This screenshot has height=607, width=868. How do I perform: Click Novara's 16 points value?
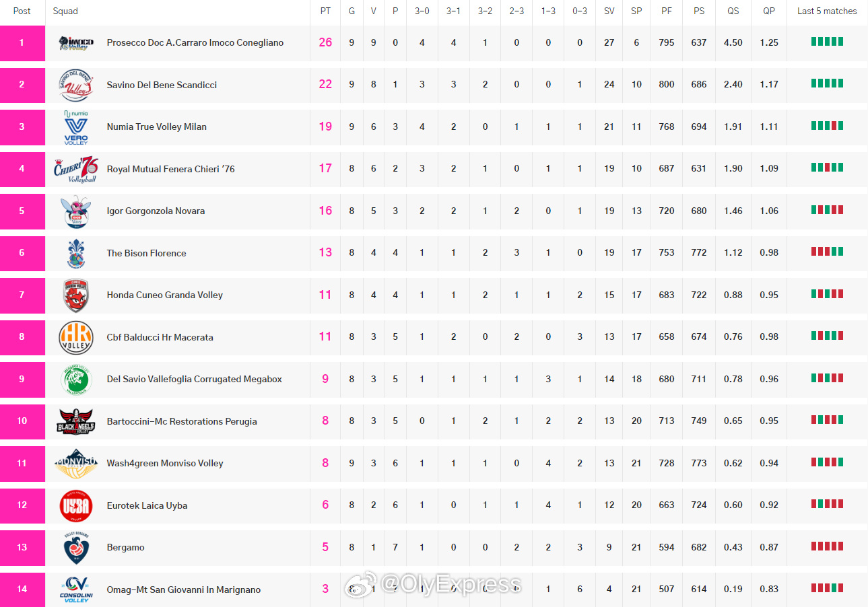tap(325, 211)
